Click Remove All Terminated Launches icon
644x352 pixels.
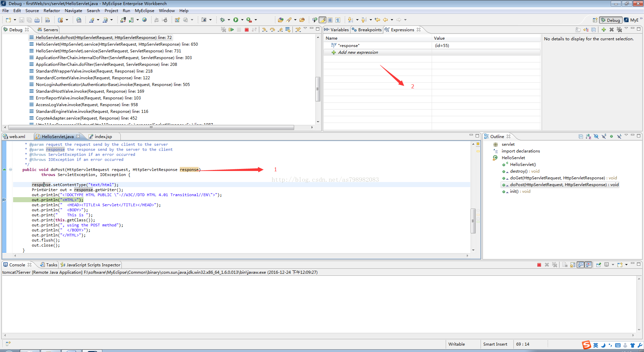[223, 30]
